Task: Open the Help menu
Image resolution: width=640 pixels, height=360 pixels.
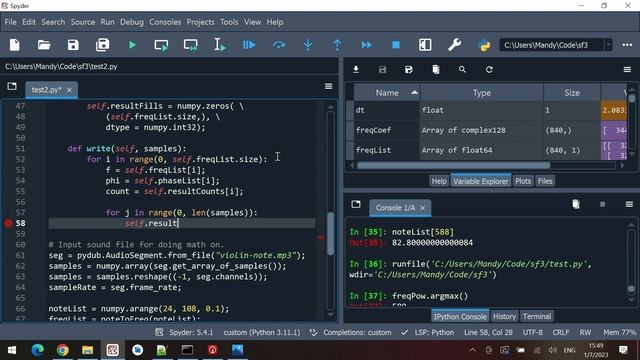Action: coord(275,22)
